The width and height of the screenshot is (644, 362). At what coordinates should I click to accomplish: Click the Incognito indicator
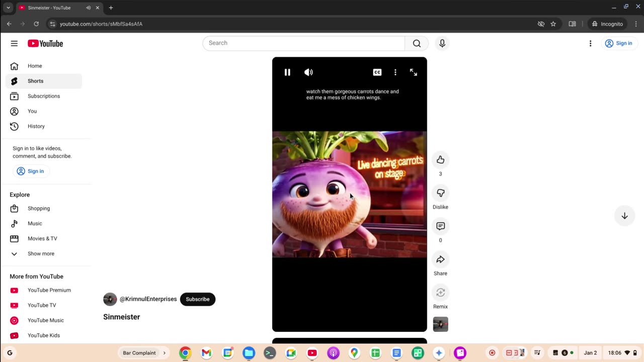(x=607, y=24)
